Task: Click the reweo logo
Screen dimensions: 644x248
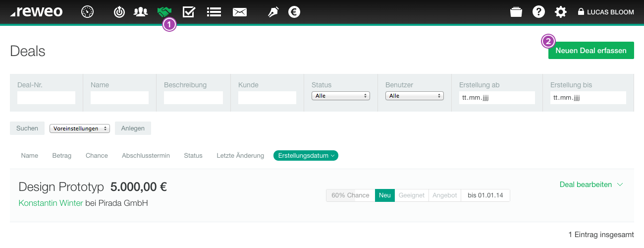Action: tap(37, 12)
